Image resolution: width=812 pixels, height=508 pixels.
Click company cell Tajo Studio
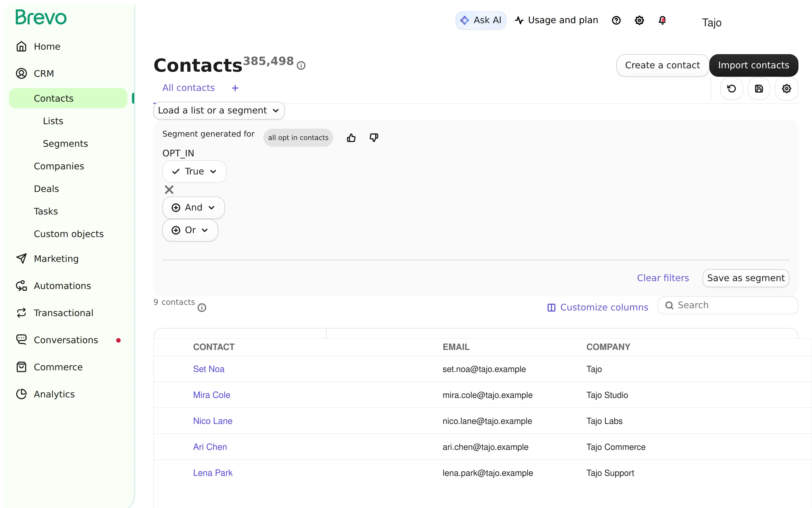tap(607, 395)
